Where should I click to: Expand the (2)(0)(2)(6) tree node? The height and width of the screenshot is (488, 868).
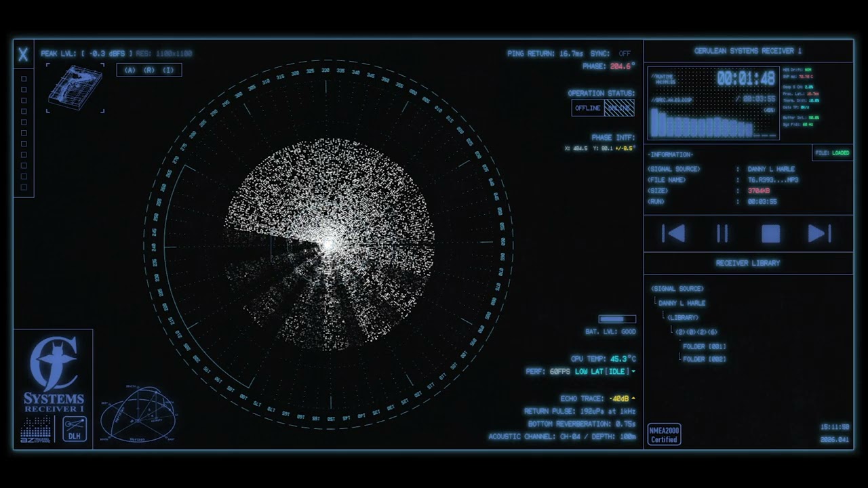coord(696,332)
